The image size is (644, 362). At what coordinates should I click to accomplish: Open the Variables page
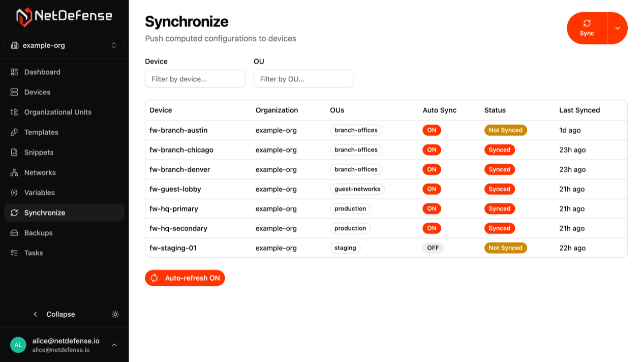(x=39, y=192)
